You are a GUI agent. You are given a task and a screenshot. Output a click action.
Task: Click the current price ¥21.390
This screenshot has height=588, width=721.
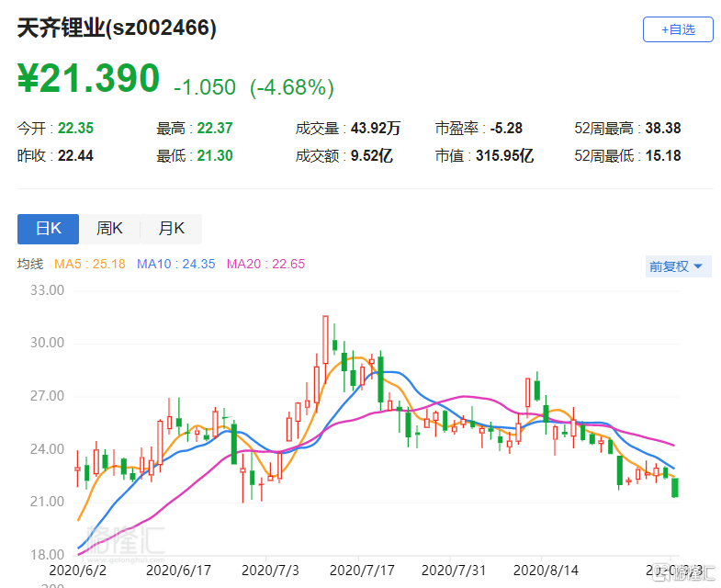pos(88,78)
